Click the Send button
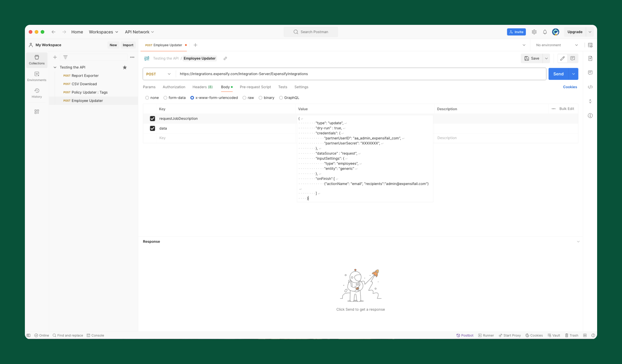The height and width of the screenshot is (364, 622). tap(558, 74)
